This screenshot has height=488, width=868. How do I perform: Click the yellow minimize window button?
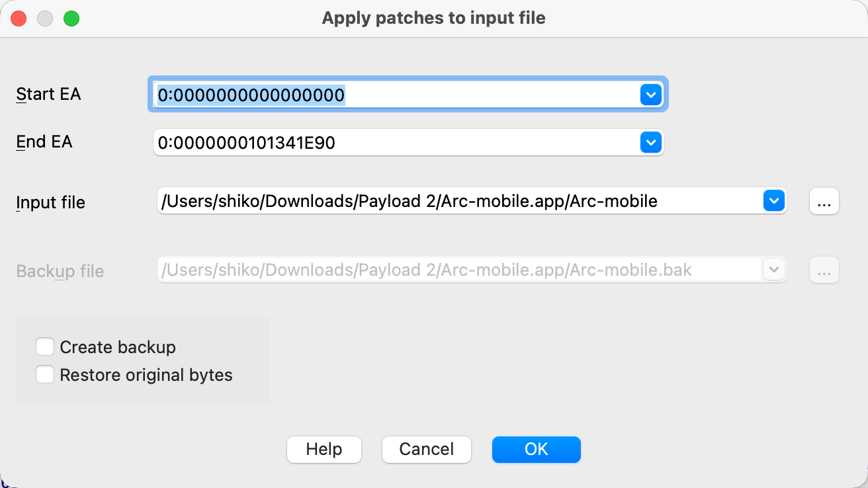coord(45,19)
